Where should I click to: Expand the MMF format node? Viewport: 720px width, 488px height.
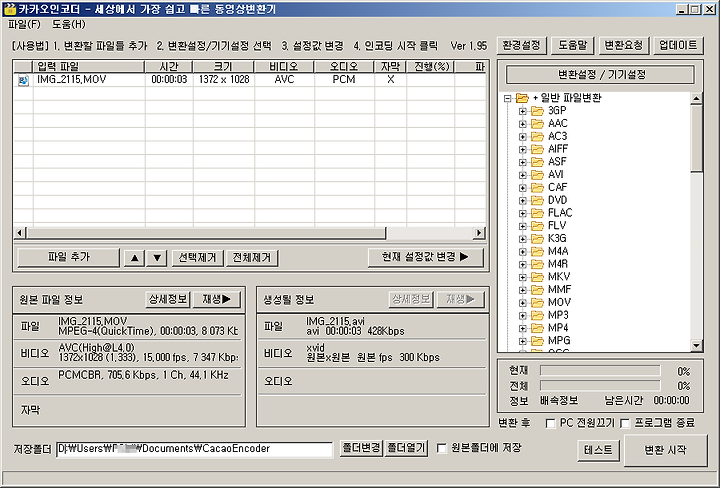click(523, 290)
